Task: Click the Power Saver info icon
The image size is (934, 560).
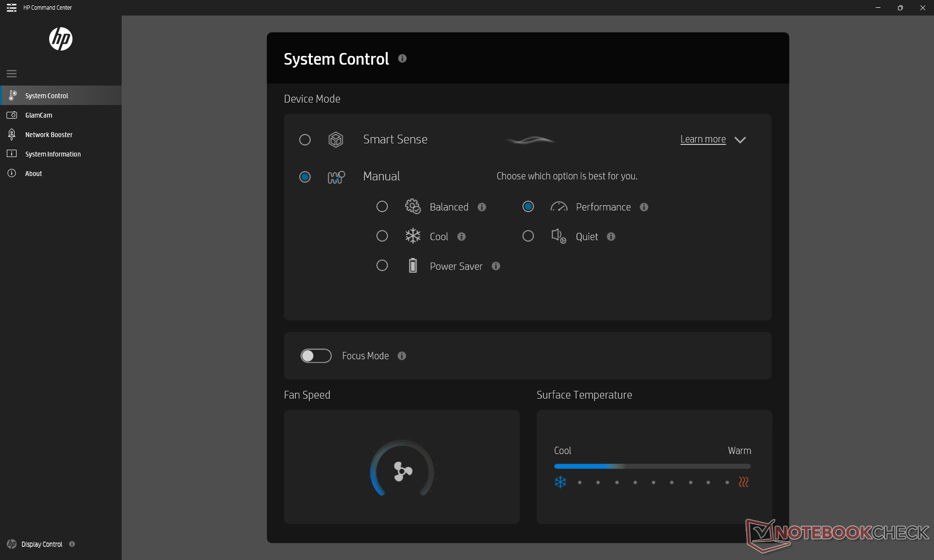Action: [x=496, y=266]
